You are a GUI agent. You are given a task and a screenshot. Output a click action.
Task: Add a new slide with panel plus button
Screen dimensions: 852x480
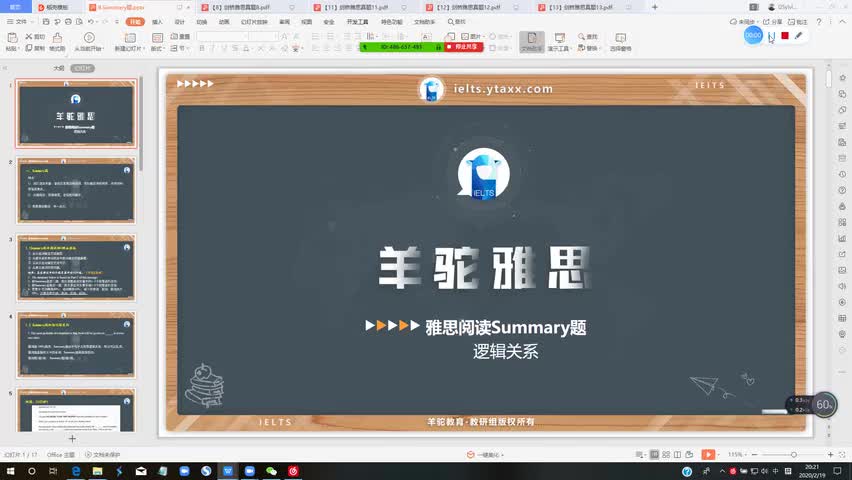click(x=72, y=438)
